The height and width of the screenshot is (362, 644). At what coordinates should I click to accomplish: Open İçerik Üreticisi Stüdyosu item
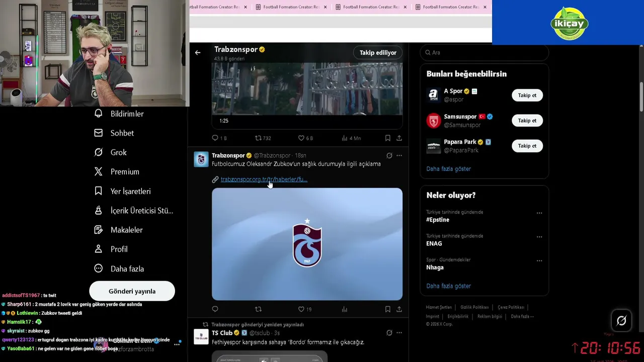134,211
